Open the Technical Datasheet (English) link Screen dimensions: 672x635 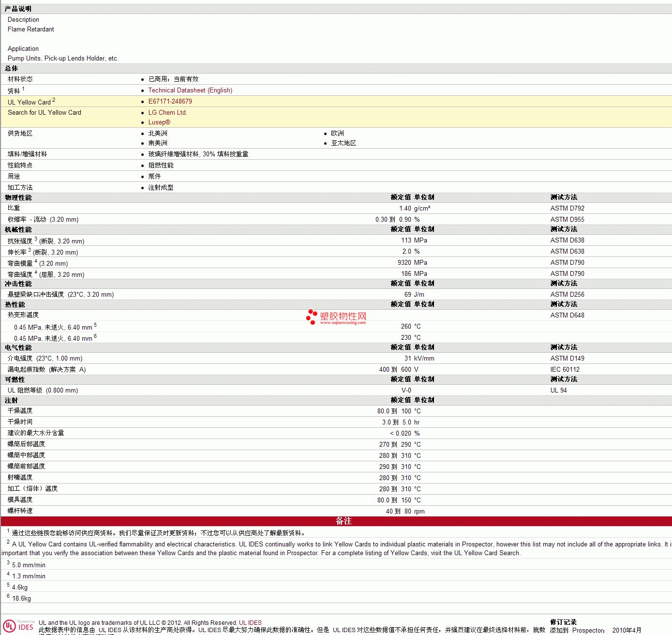(x=190, y=91)
